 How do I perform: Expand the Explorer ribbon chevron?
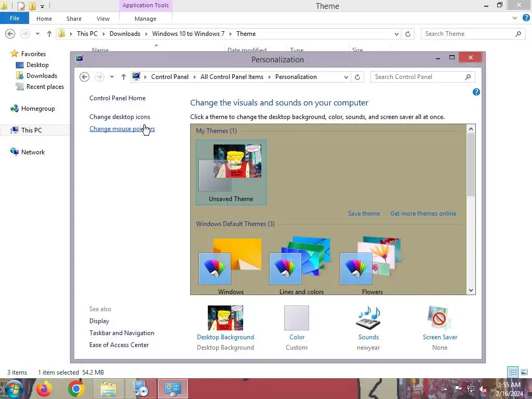coord(515,18)
